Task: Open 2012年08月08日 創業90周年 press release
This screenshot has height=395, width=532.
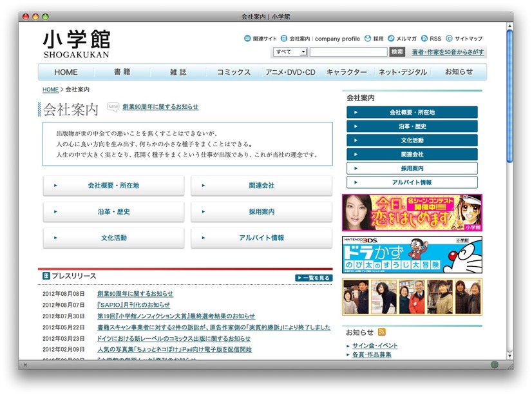Action: 135,294
